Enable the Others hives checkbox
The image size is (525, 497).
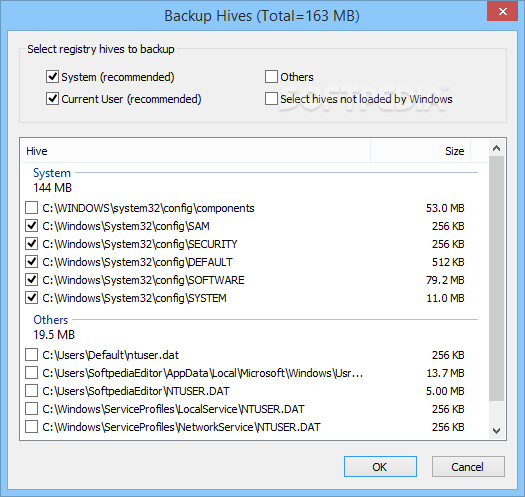point(271,77)
